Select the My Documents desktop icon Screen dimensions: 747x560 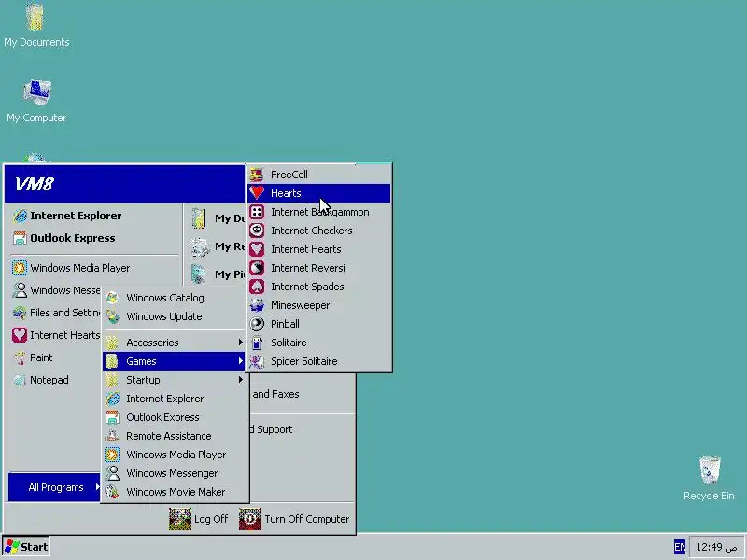click(x=35, y=17)
